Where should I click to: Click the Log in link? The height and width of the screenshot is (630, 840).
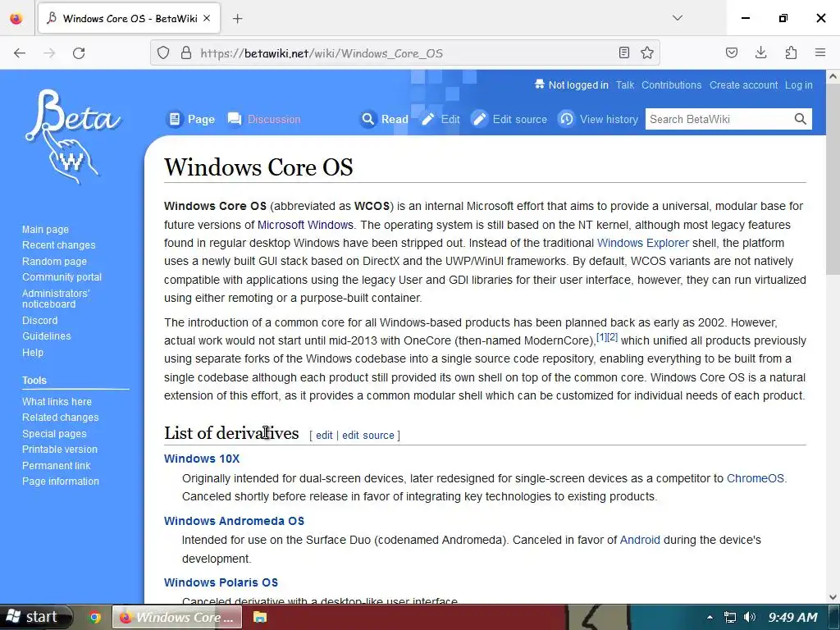(x=799, y=85)
